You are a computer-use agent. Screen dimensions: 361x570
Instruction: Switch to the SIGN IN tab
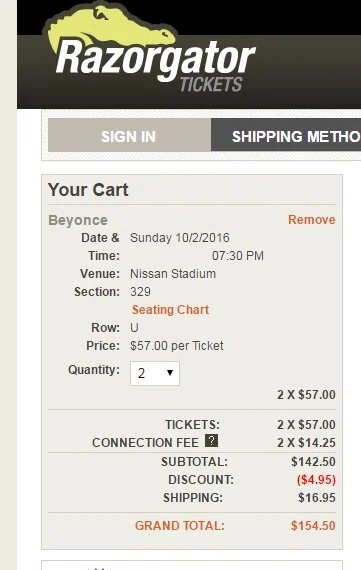click(129, 135)
